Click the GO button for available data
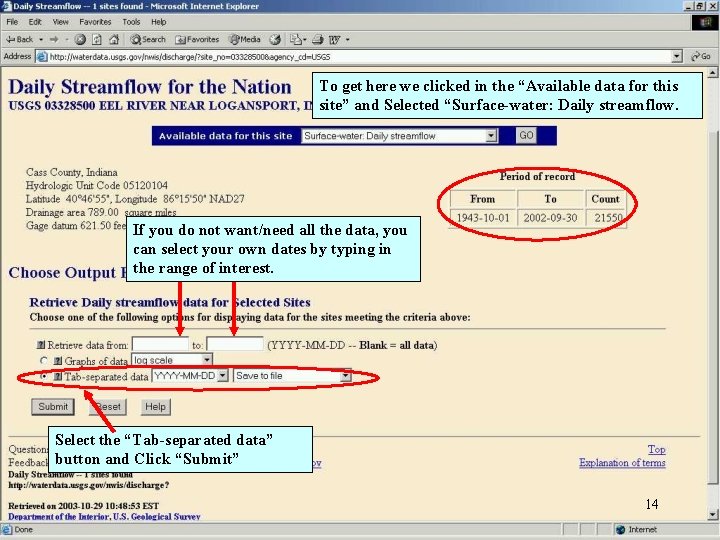This screenshot has height=540, width=720. [x=526, y=135]
